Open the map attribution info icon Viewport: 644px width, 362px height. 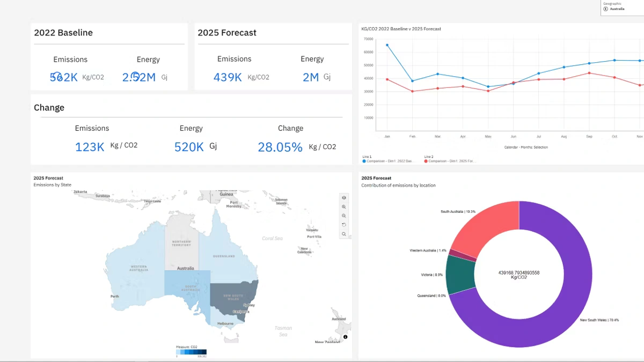pyautogui.click(x=345, y=337)
